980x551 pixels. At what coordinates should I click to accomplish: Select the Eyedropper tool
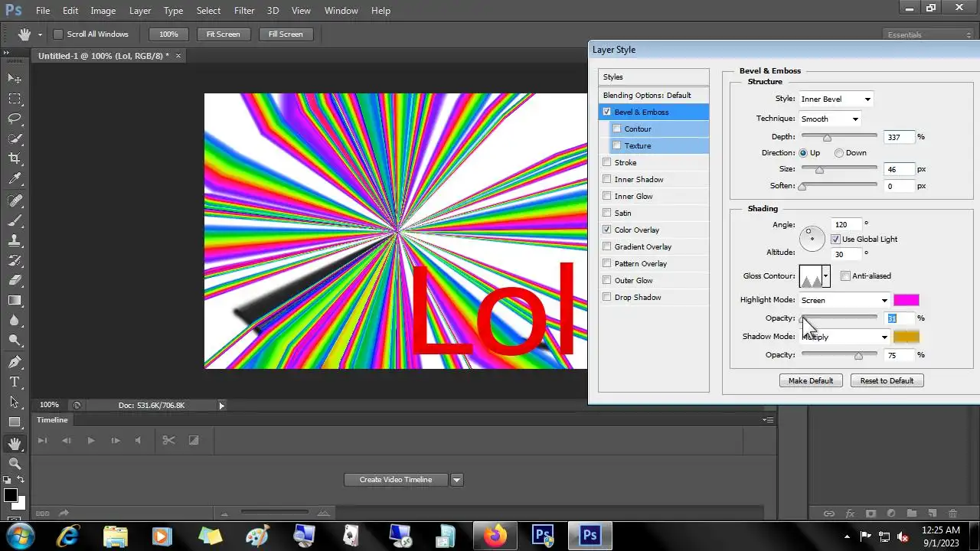15,179
